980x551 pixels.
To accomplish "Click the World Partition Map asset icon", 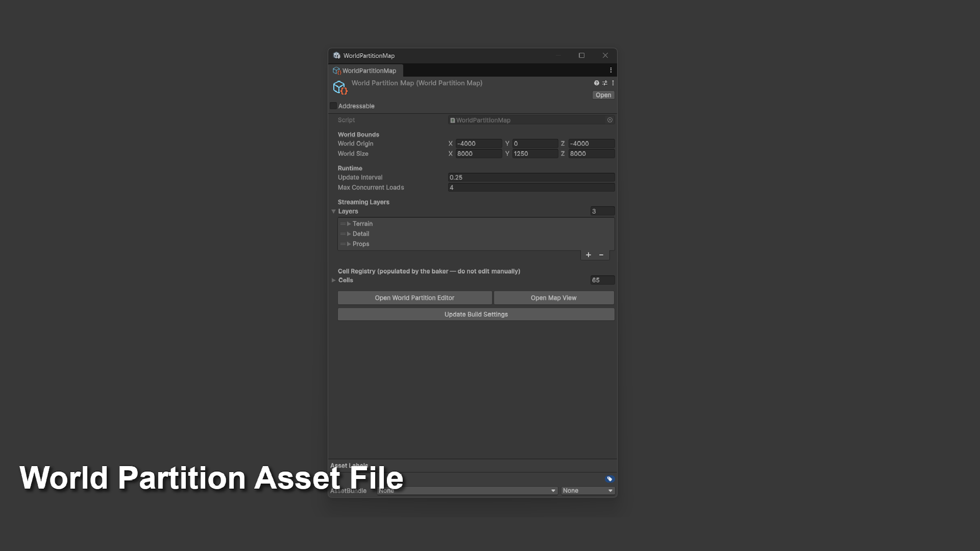I will tap(340, 88).
